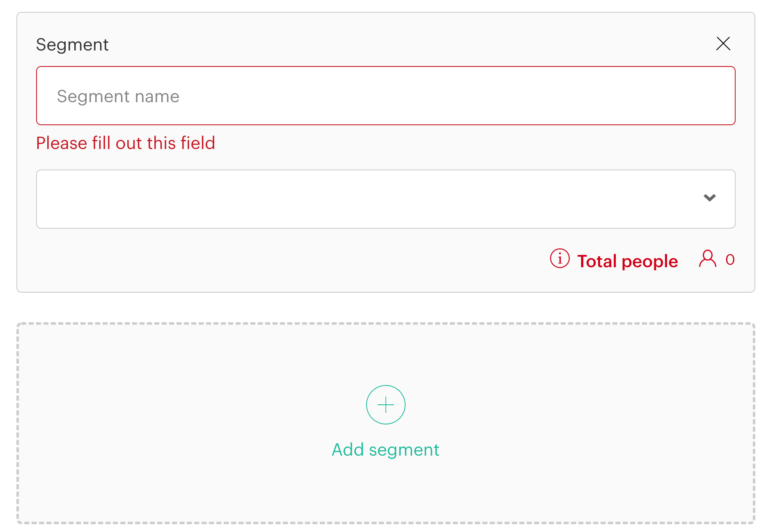Click the red-outlined text field
The image size is (766, 532).
pos(385,96)
